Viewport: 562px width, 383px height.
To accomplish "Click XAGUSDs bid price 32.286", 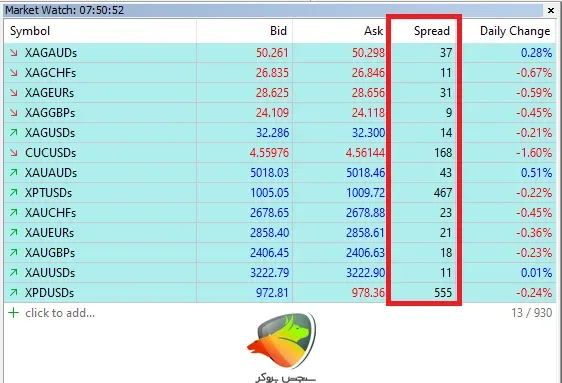I will [272, 133].
